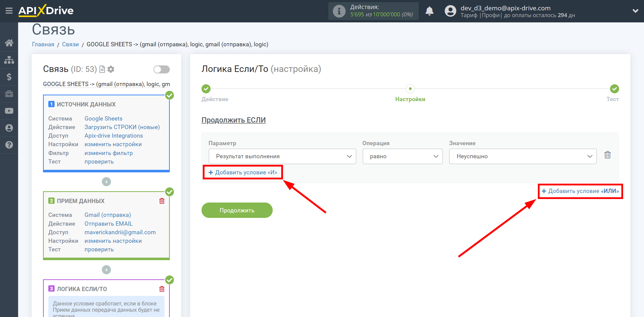Image resolution: width=644 pixels, height=317 pixels.
Task: Toggle the connection on/off switch
Action: pos(162,69)
